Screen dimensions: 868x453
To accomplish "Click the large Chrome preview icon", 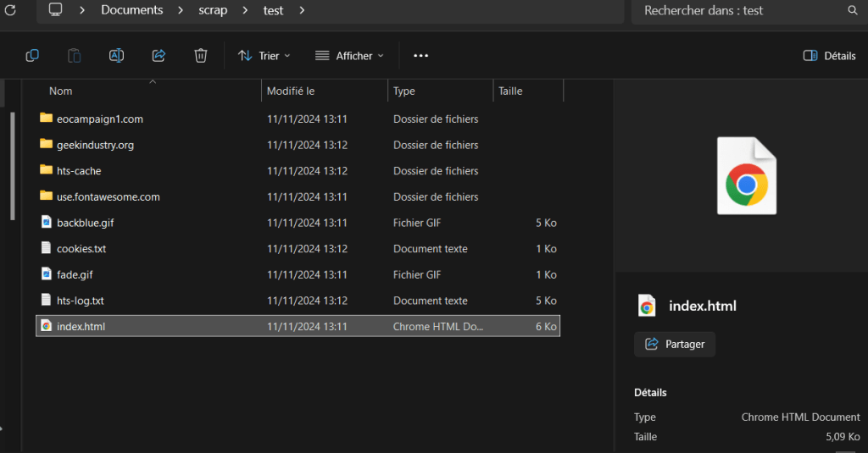I will coord(746,176).
